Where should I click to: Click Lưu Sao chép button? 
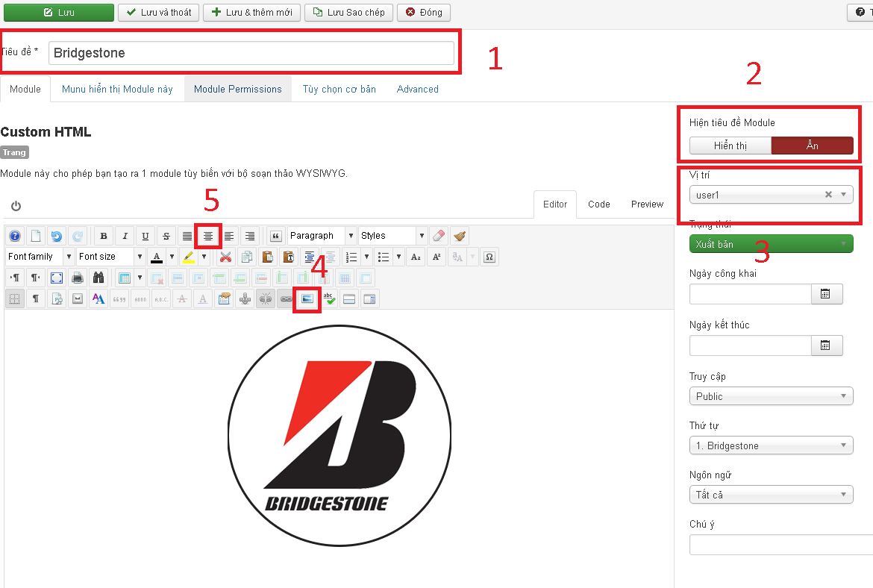[x=348, y=12]
